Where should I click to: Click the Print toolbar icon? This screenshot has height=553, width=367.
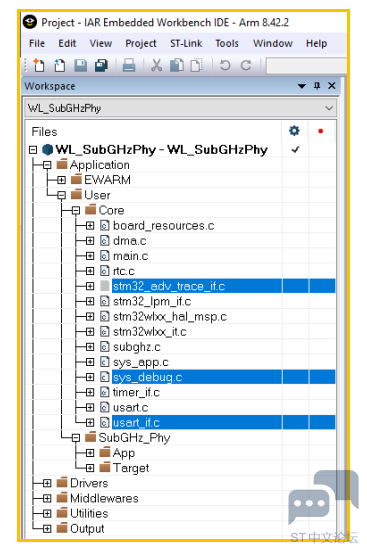pyautogui.click(x=129, y=66)
